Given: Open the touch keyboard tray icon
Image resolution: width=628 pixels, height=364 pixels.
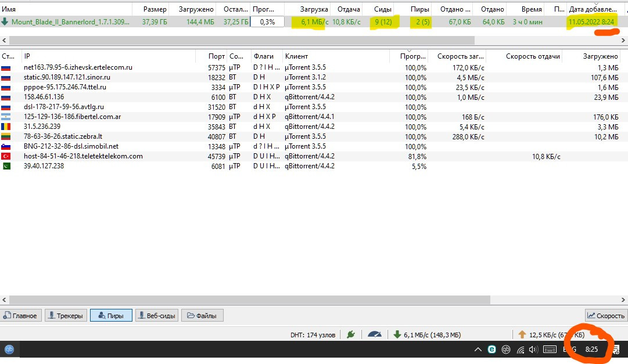Looking at the screenshot, I should pos(550,349).
